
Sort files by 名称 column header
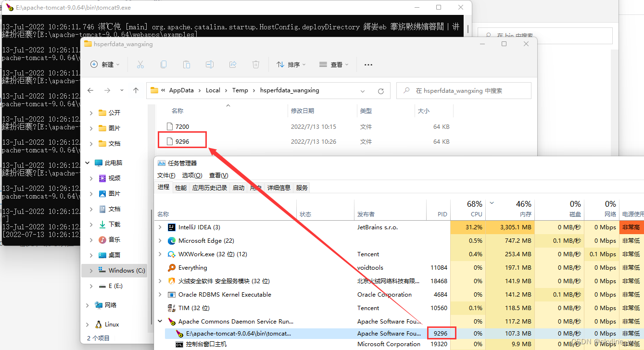click(x=177, y=111)
